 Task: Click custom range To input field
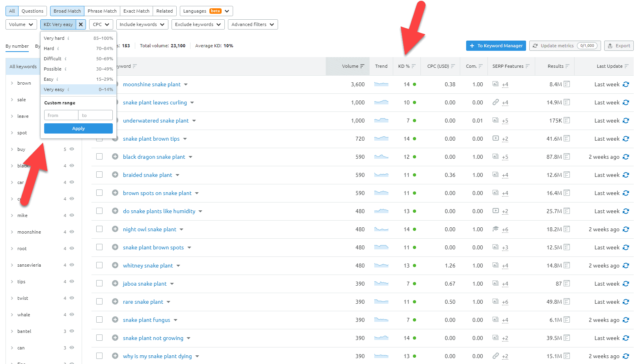(x=95, y=115)
